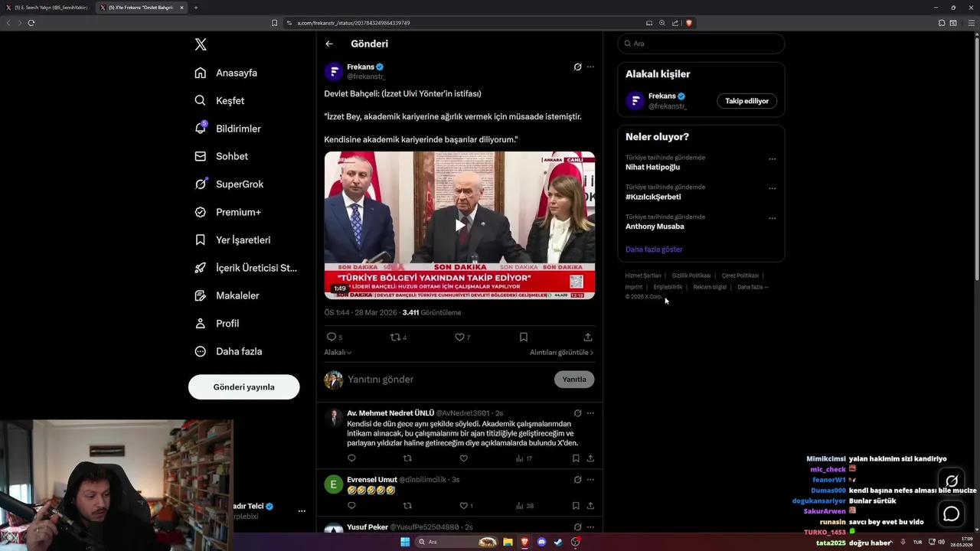Open a new browser tab

click(x=196, y=8)
